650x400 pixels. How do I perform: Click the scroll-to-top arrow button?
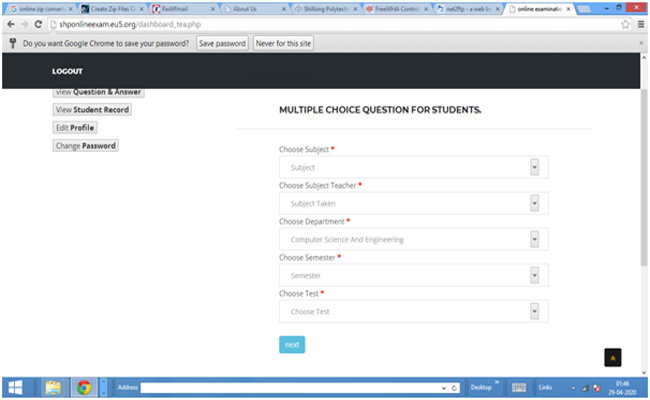click(x=614, y=357)
